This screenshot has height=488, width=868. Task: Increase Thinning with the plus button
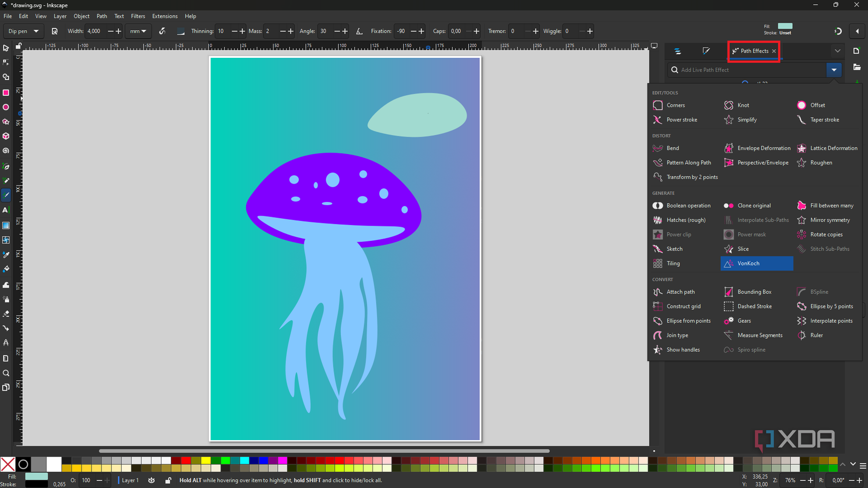[x=242, y=31]
